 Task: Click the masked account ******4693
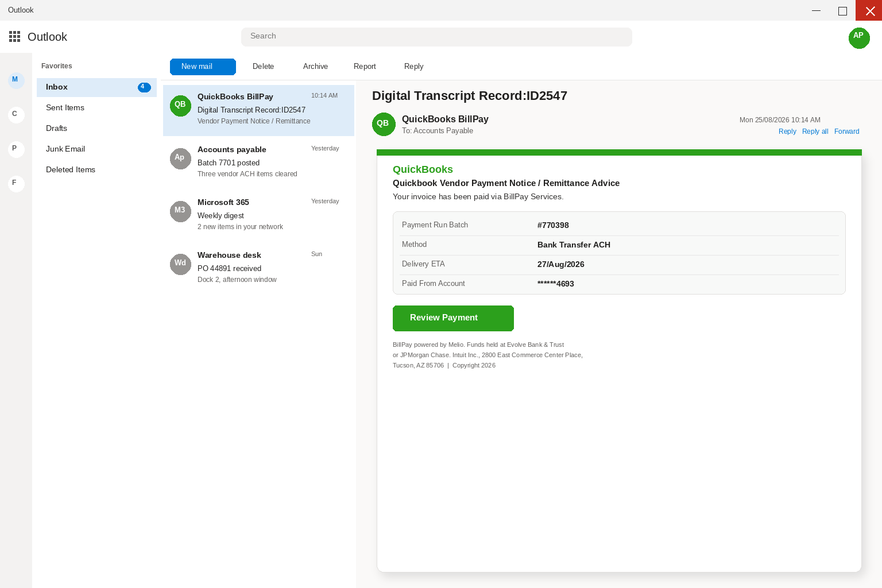(556, 284)
